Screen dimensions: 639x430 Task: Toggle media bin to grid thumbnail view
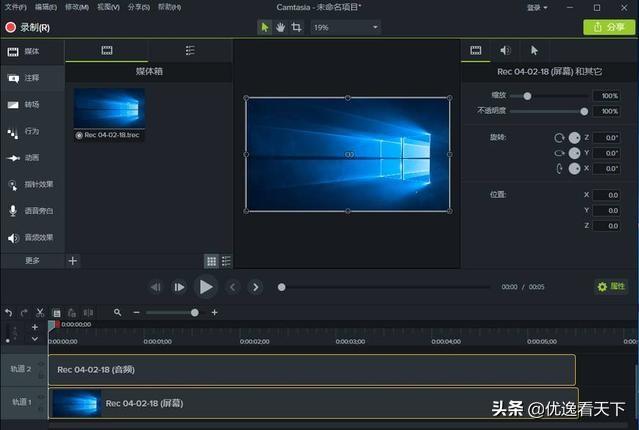[211, 261]
